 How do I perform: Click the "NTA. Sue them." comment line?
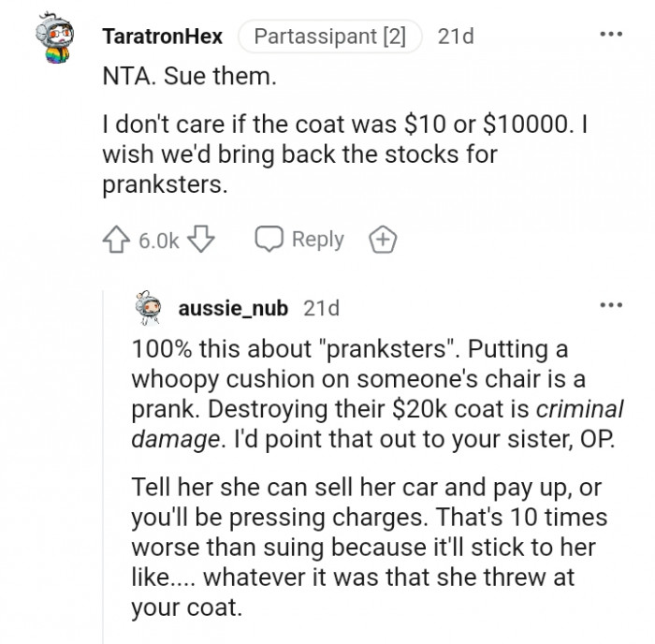pos(188,76)
